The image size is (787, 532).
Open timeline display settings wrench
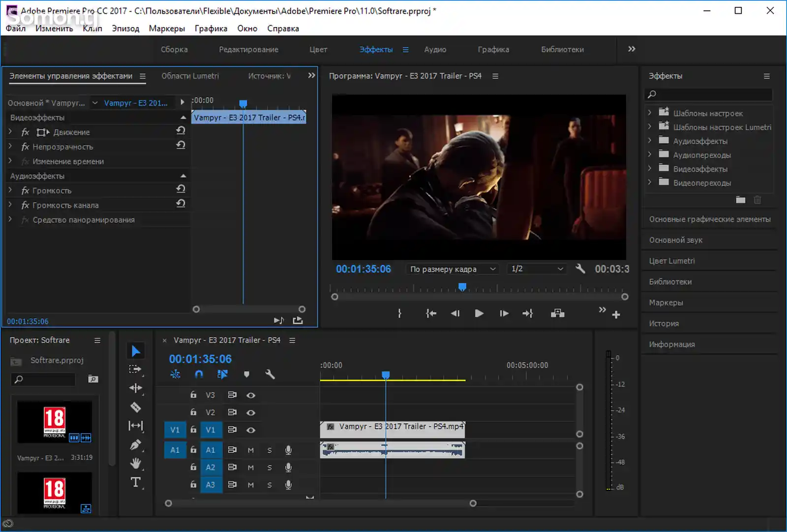(270, 374)
